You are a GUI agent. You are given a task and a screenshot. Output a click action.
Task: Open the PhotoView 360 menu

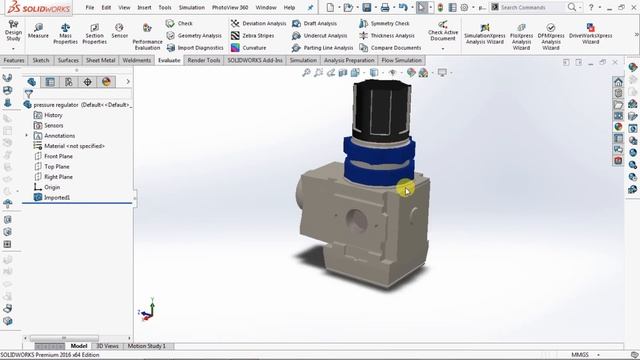pos(230,7)
